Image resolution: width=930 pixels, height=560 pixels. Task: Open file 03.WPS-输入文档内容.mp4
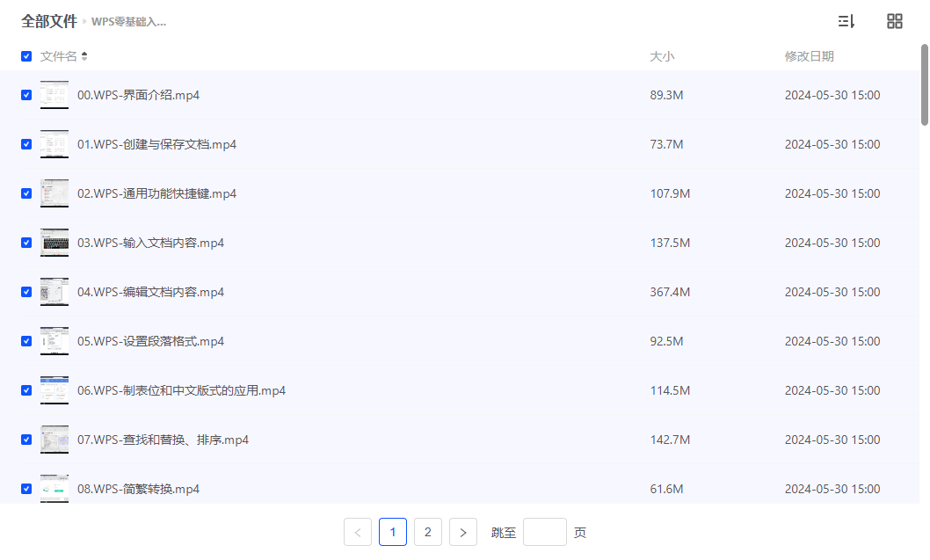pyautogui.click(x=150, y=243)
